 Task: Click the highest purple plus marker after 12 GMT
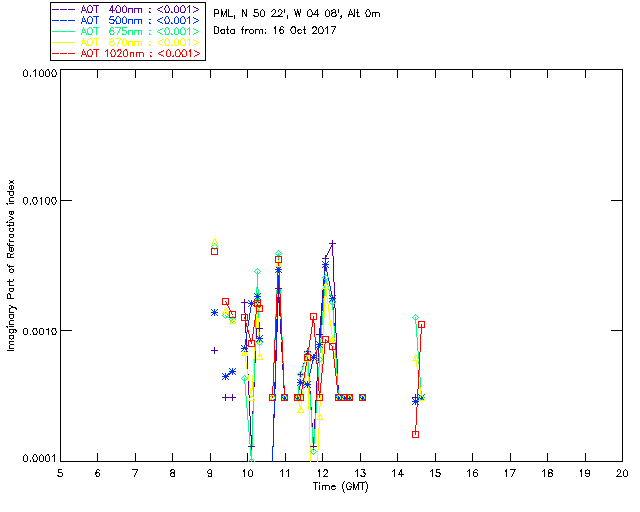click(x=333, y=243)
